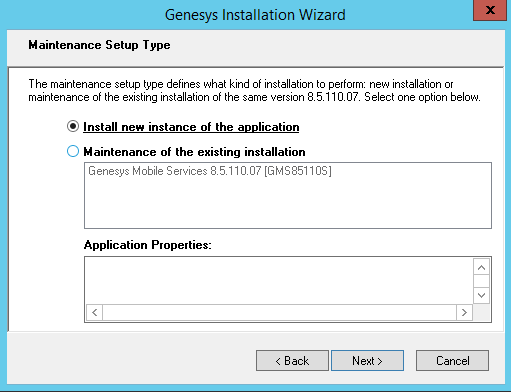Click the scroll up arrow in Application Properties

(481, 267)
